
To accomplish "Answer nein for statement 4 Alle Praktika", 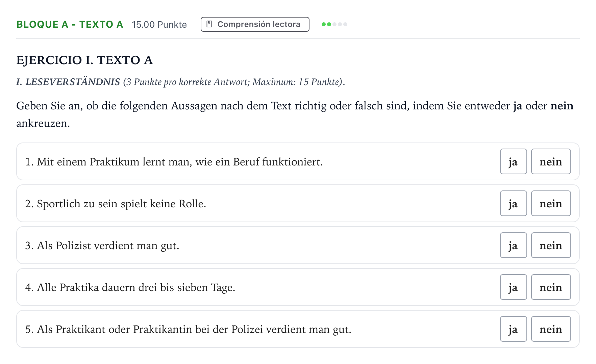I will click(551, 287).
